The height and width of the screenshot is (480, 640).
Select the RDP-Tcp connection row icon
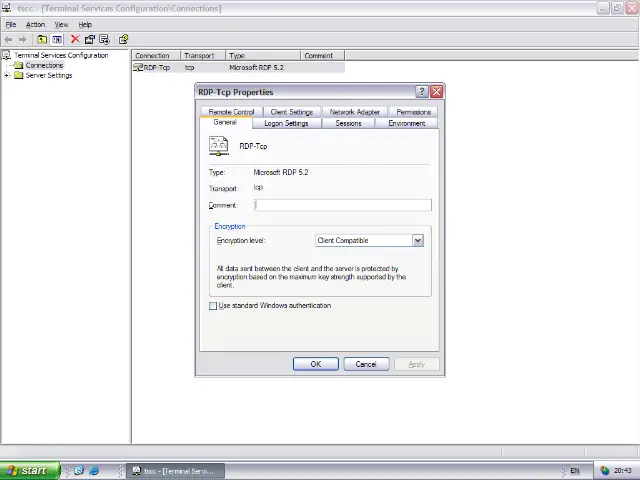tap(138, 68)
